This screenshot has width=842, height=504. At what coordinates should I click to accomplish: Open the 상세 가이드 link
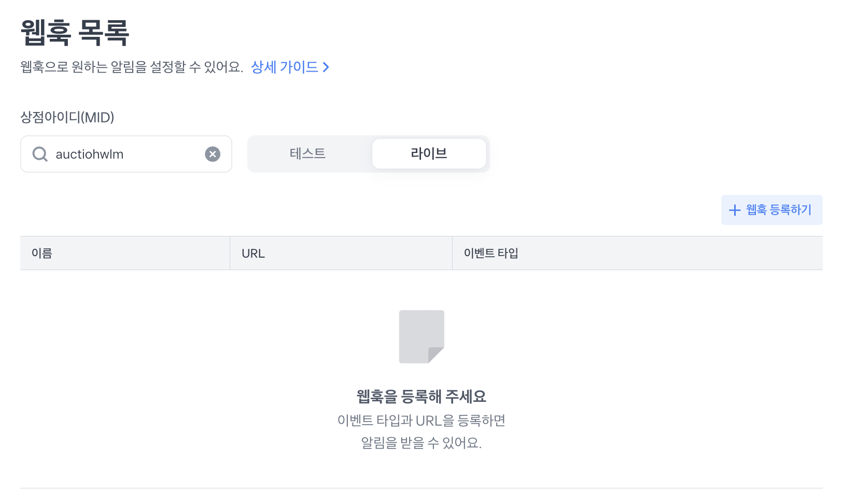coord(284,67)
